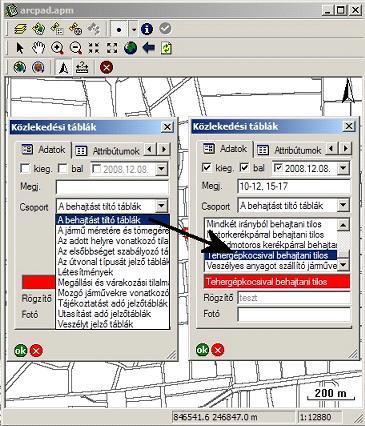
Task: Select the Zoom Out magnifier
Action: 76,48
